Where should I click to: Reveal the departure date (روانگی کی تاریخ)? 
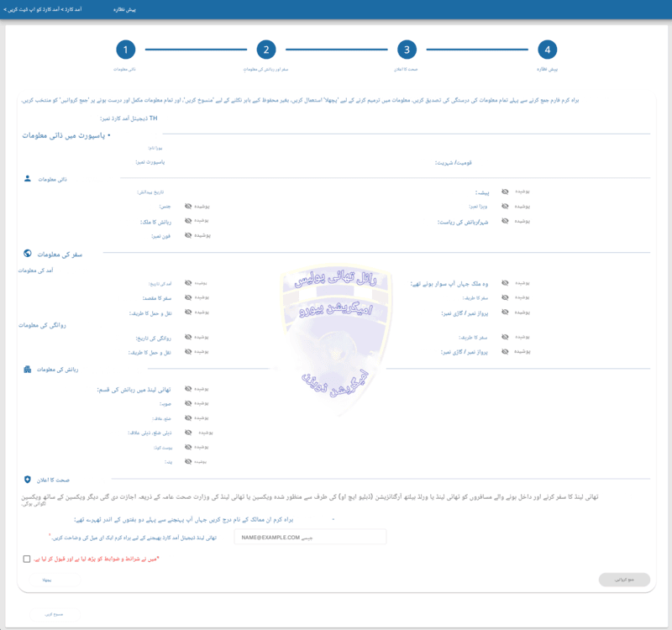pos(188,337)
